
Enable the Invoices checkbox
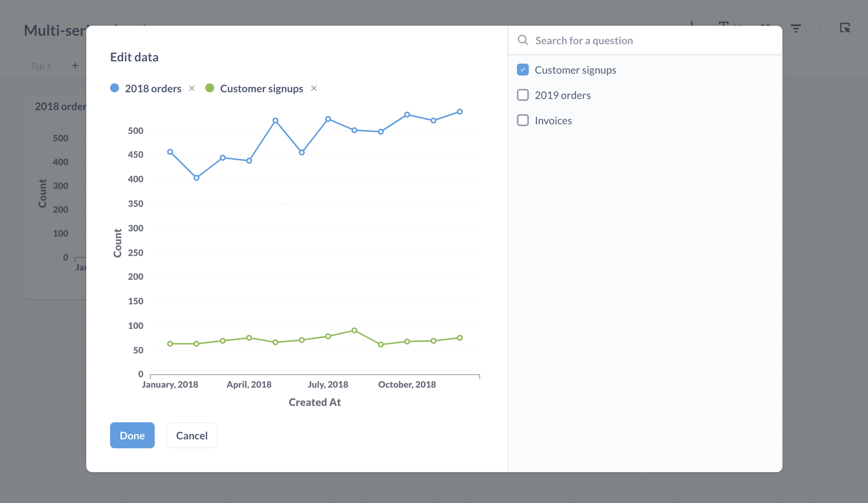click(x=523, y=121)
